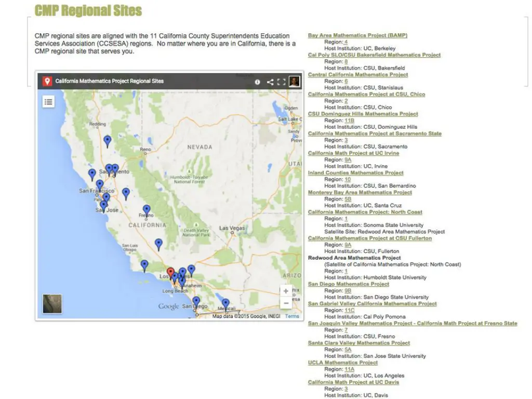
Task: Select the inland blue pin east of San Francisco
Action: point(126,194)
